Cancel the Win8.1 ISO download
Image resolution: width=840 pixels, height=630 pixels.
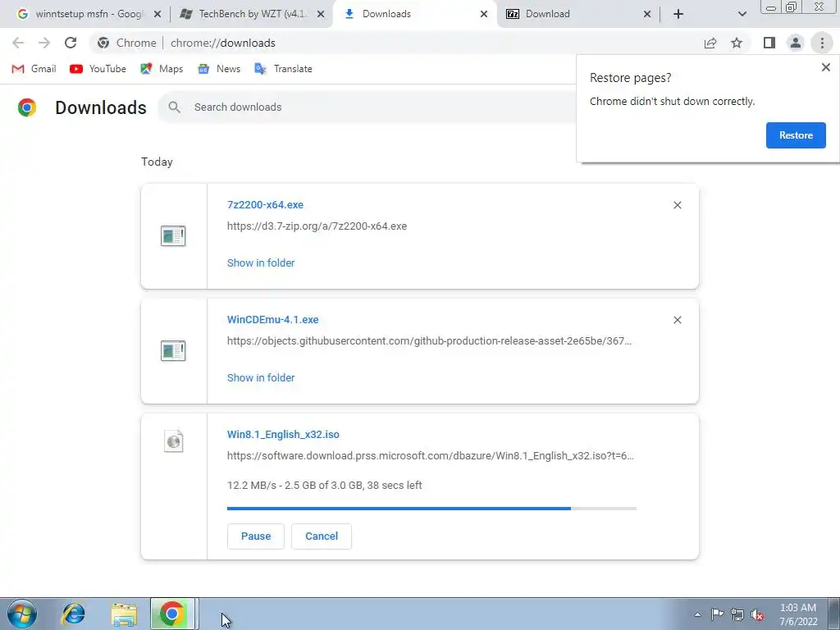click(x=322, y=536)
